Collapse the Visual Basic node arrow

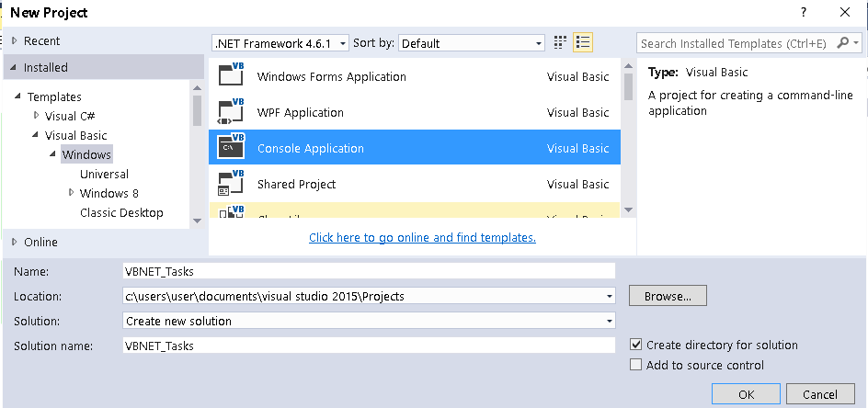36,135
